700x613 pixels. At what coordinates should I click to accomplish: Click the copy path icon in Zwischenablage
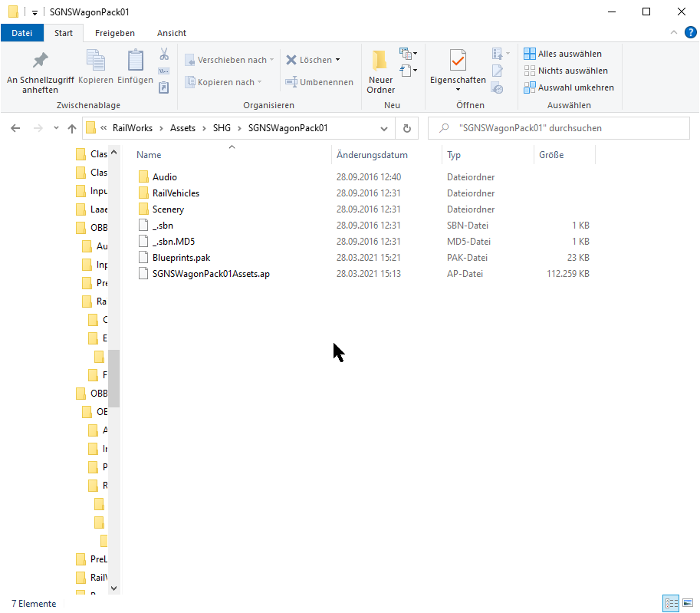click(x=164, y=71)
